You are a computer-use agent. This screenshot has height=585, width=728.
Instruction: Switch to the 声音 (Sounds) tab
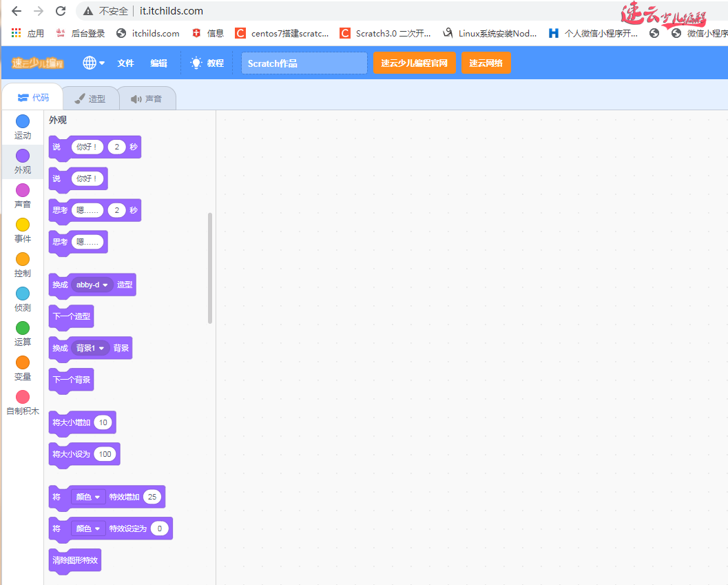pos(146,99)
